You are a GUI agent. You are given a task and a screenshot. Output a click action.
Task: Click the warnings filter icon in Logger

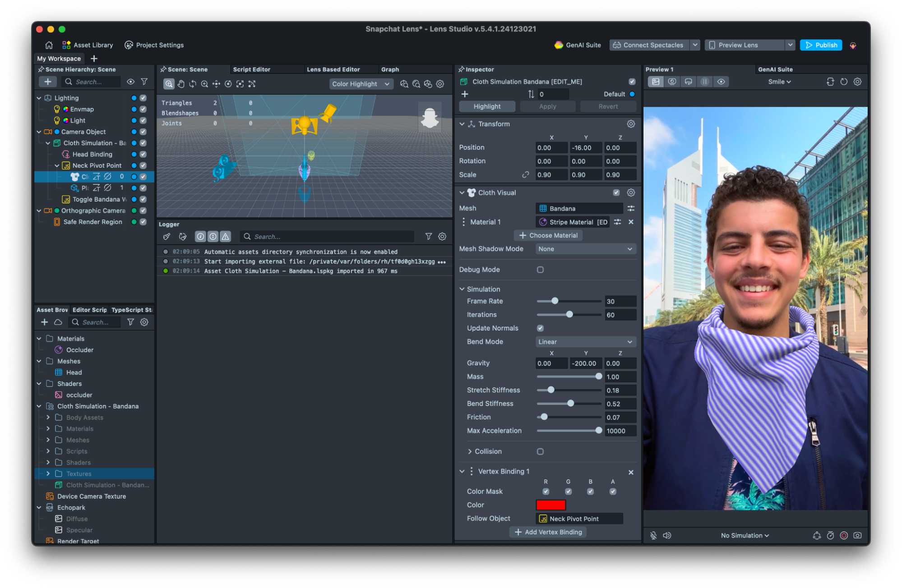pyautogui.click(x=225, y=236)
